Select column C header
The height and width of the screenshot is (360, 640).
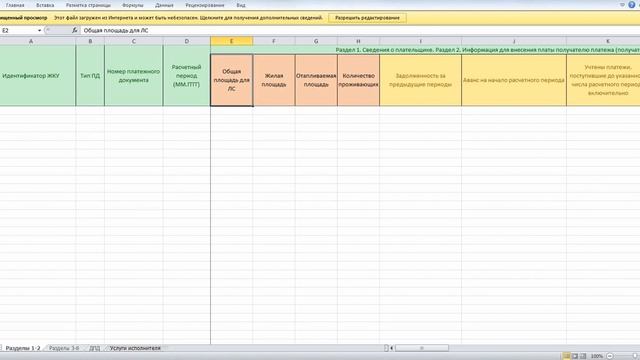[134, 41]
